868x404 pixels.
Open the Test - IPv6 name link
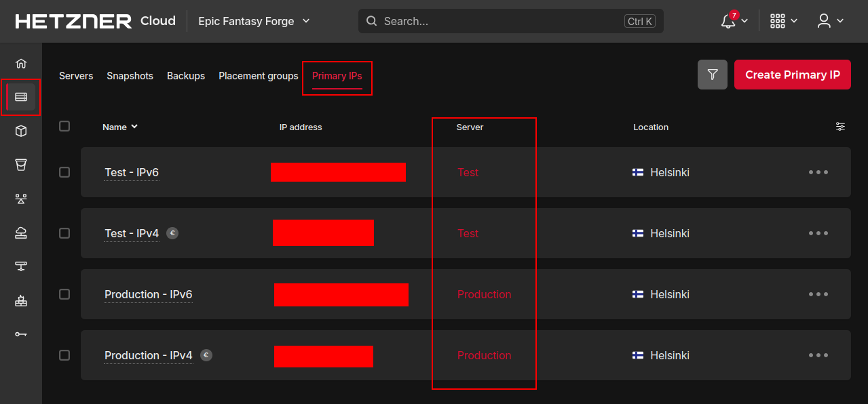[132, 172]
